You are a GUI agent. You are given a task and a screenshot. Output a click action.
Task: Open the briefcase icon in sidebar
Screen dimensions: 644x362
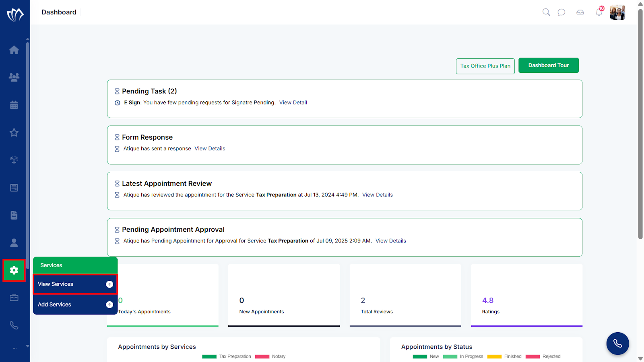(x=14, y=298)
